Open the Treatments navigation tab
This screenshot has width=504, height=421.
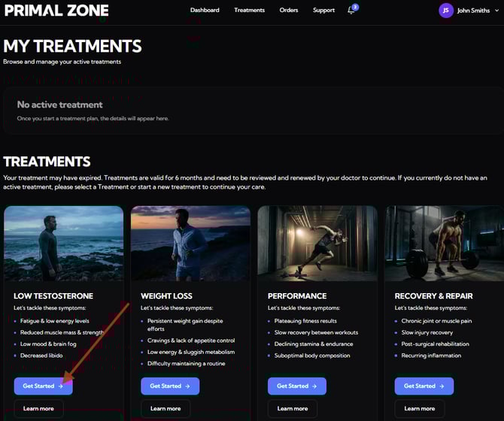249,11
